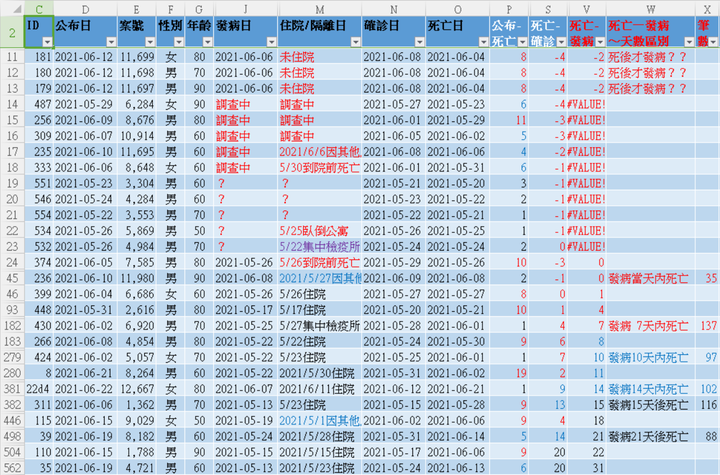Open the 發病日 column filter dropdown
This screenshot has height=475, width=720.
point(271,42)
